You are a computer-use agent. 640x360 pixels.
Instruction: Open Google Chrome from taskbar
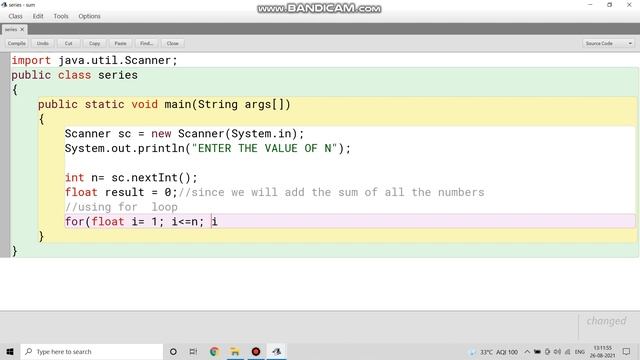point(214,351)
